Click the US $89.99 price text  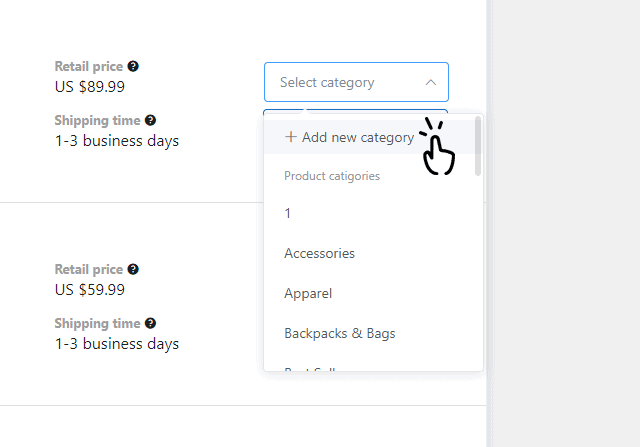[90, 87]
